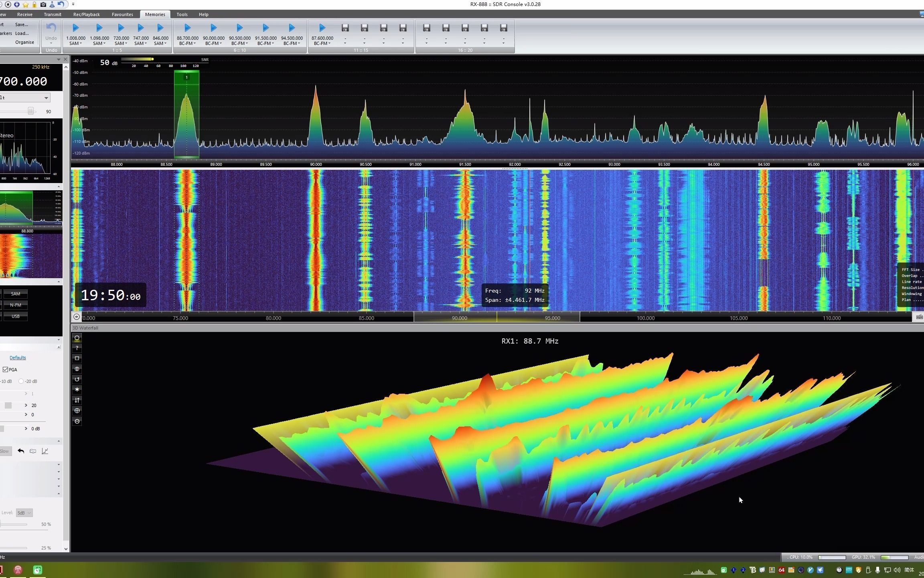Click the graph chart icon in left panel
The height and width of the screenshot is (578, 924).
(45, 451)
